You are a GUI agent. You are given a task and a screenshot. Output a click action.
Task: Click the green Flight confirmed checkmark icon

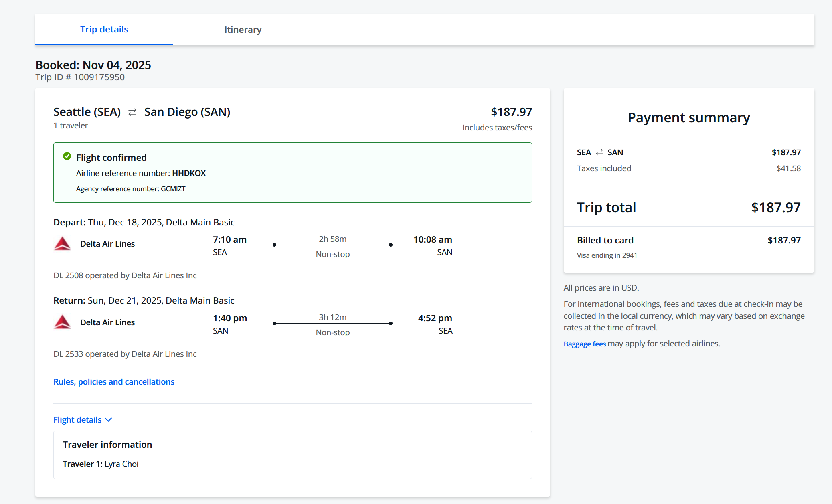click(67, 156)
